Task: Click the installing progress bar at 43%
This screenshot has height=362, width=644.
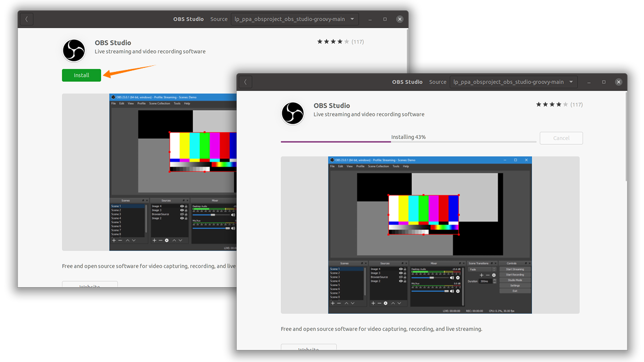Action: tap(409, 142)
